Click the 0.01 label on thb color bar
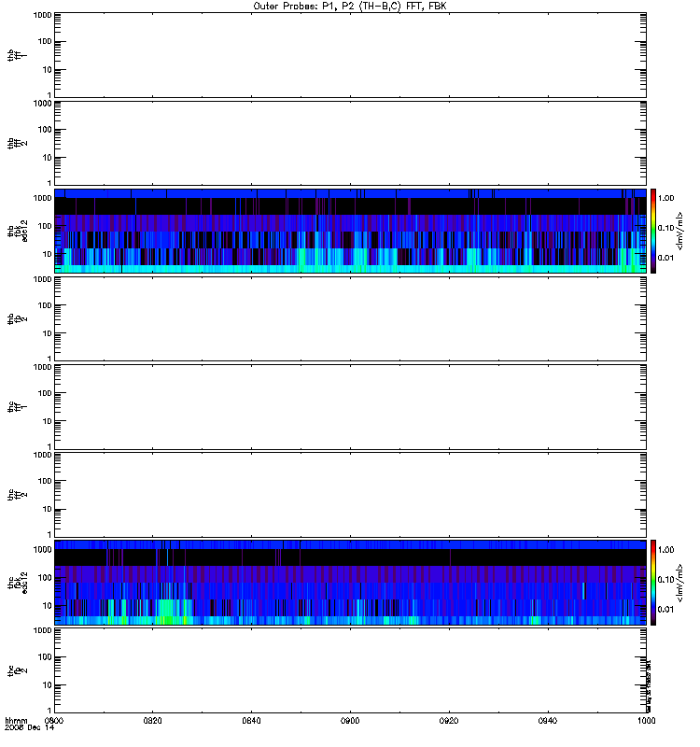 pos(665,258)
